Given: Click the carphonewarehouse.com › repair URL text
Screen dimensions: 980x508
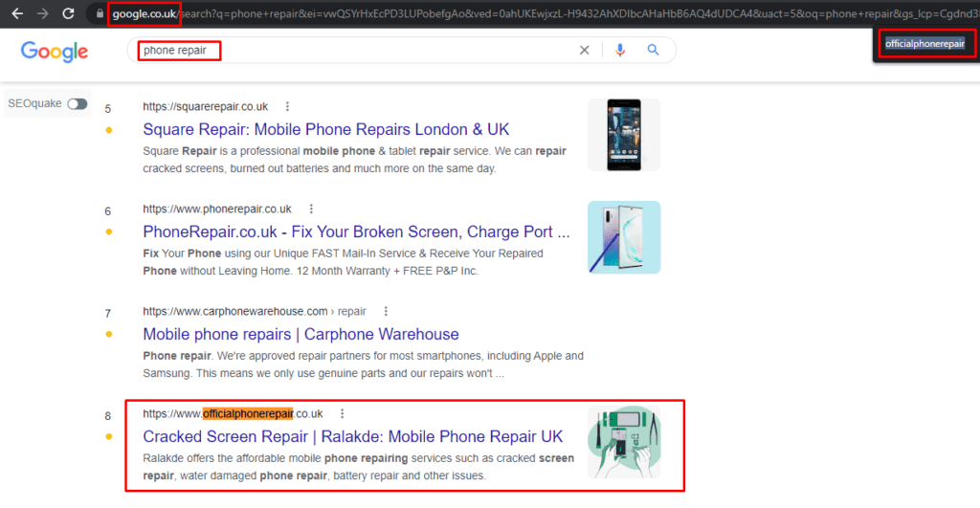Looking at the screenshot, I should pos(255,311).
